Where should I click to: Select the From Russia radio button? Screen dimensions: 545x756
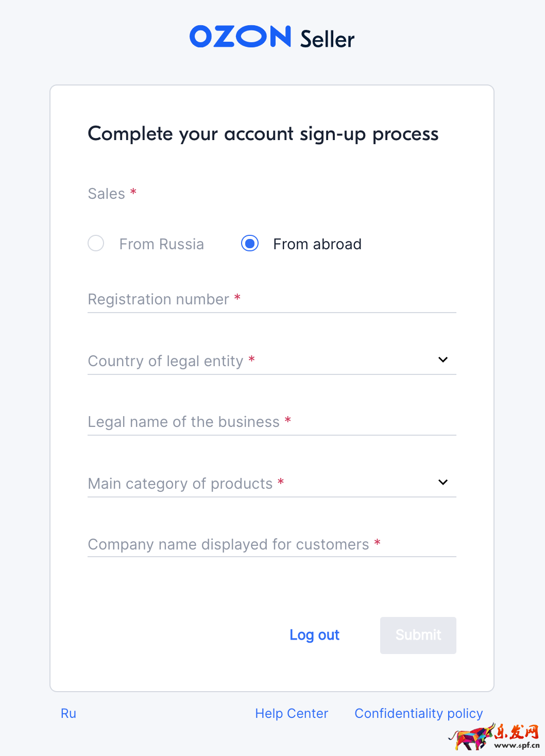click(x=96, y=243)
